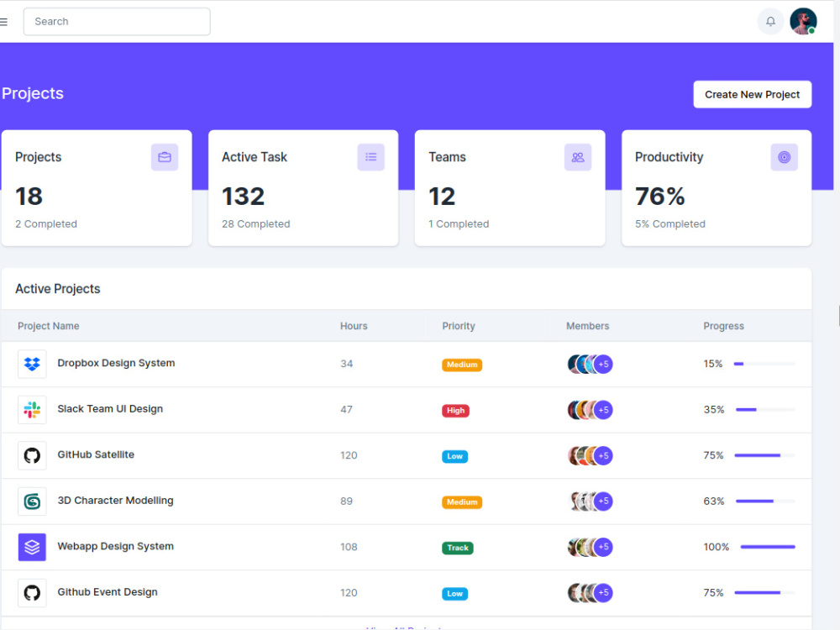The height and width of the screenshot is (630, 840).
Task: Click inside the Search field
Action: [116, 21]
